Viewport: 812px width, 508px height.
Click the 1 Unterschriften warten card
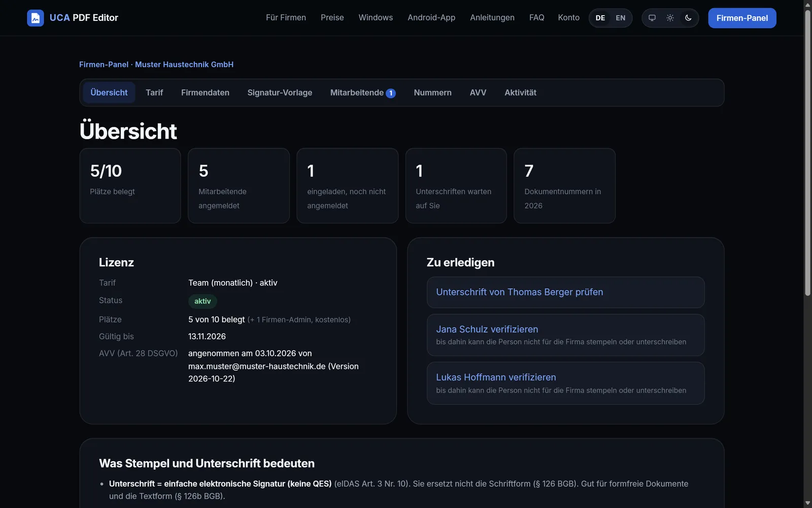point(456,185)
